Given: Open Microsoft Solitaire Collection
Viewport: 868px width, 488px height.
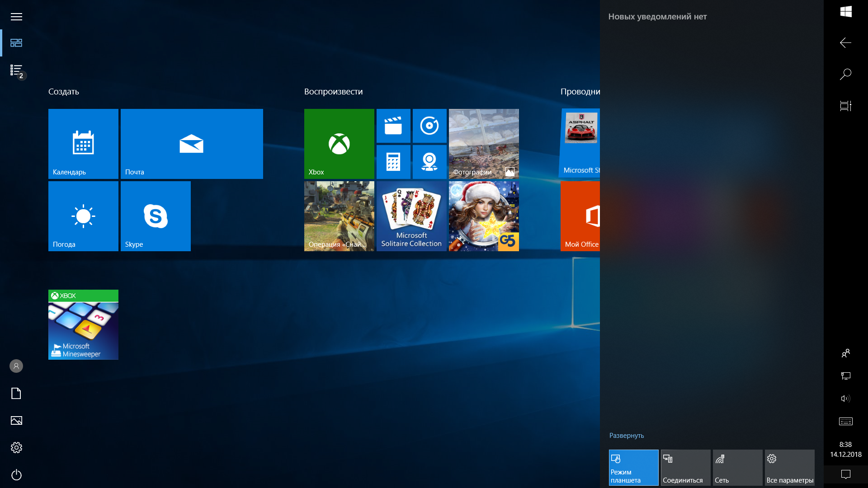Looking at the screenshot, I should point(411,216).
